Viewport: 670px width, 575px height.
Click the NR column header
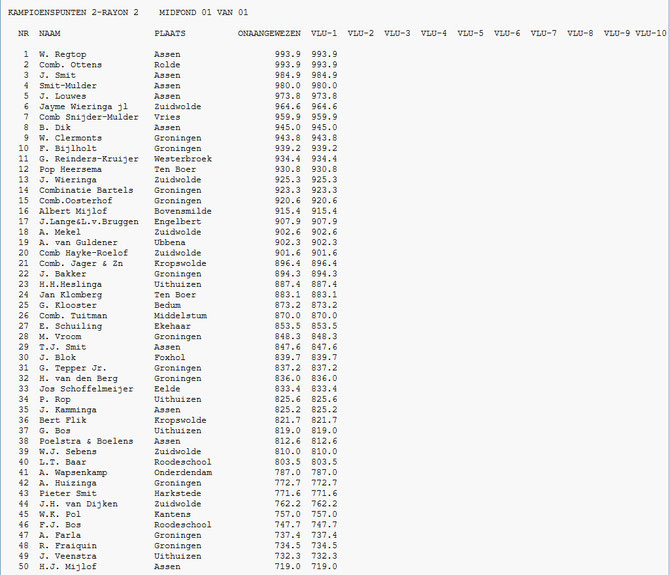point(24,33)
